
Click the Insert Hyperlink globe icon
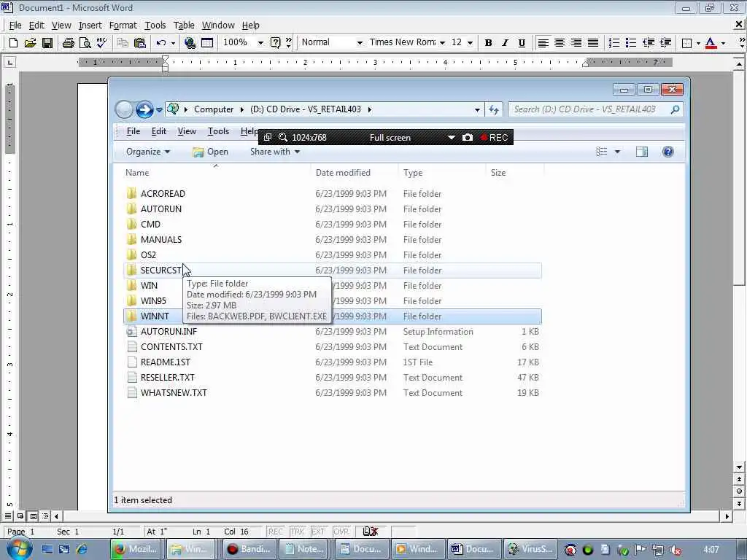190,43
